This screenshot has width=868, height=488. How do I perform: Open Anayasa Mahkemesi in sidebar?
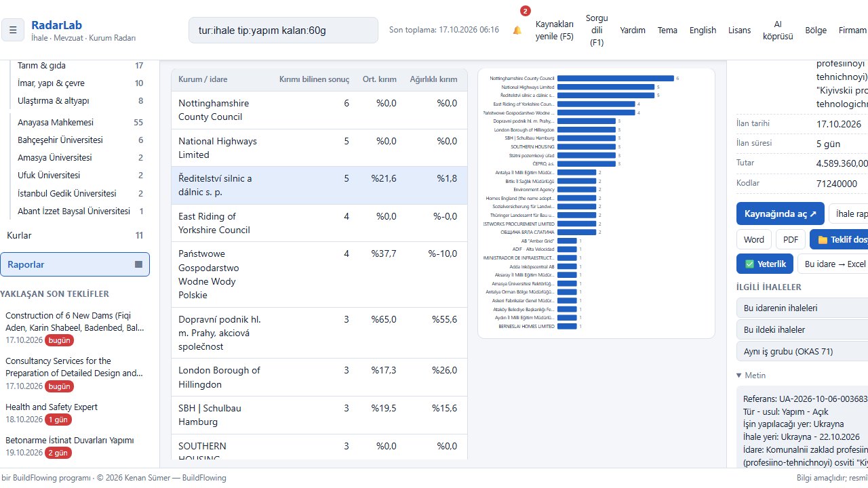[x=80, y=123]
